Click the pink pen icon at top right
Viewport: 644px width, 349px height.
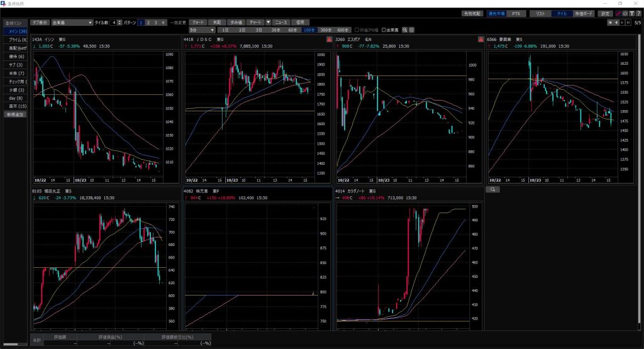tap(618, 13)
